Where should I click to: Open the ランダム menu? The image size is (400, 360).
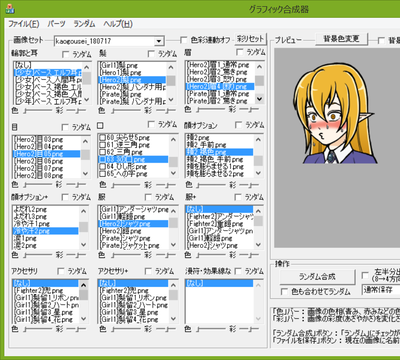tap(84, 24)
